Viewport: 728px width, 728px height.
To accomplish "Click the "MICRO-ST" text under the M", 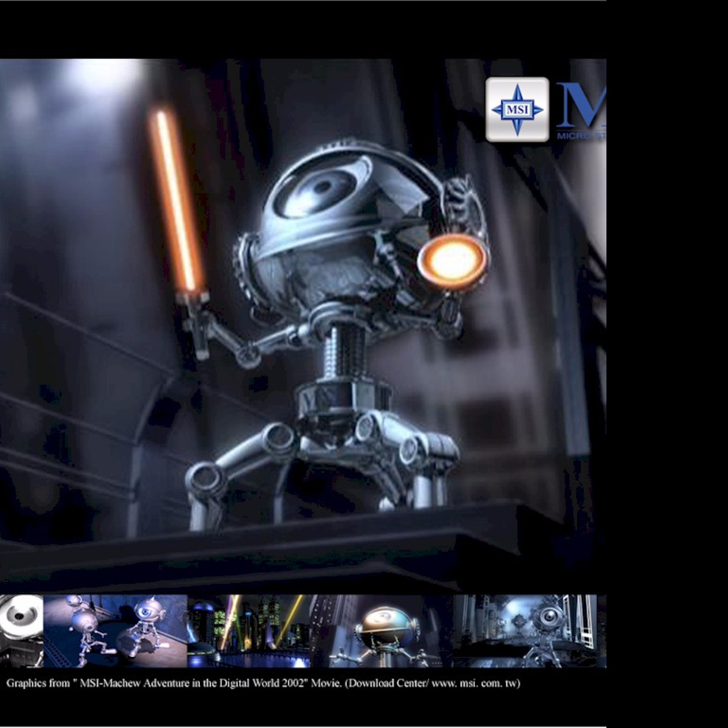I will click(581, 136).
